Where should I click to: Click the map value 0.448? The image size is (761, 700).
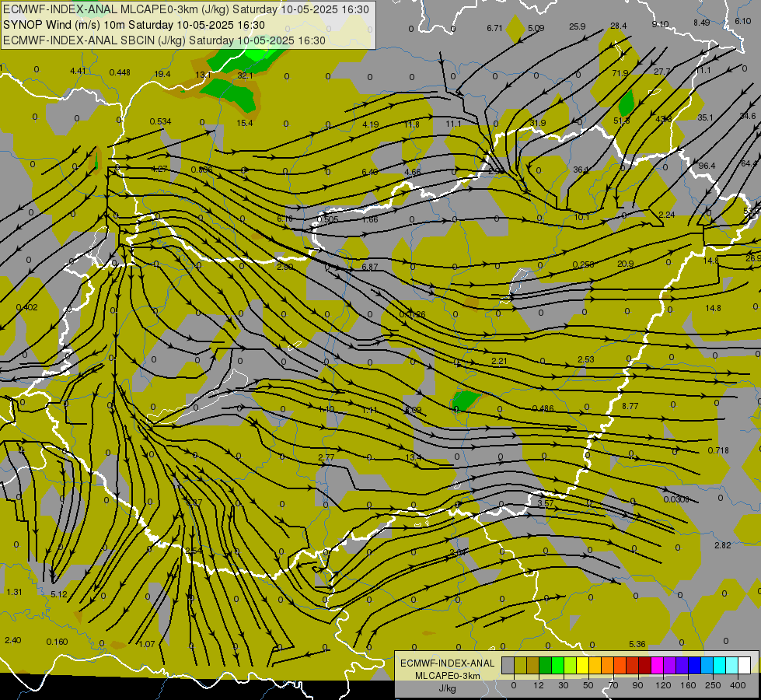(120, 72)
